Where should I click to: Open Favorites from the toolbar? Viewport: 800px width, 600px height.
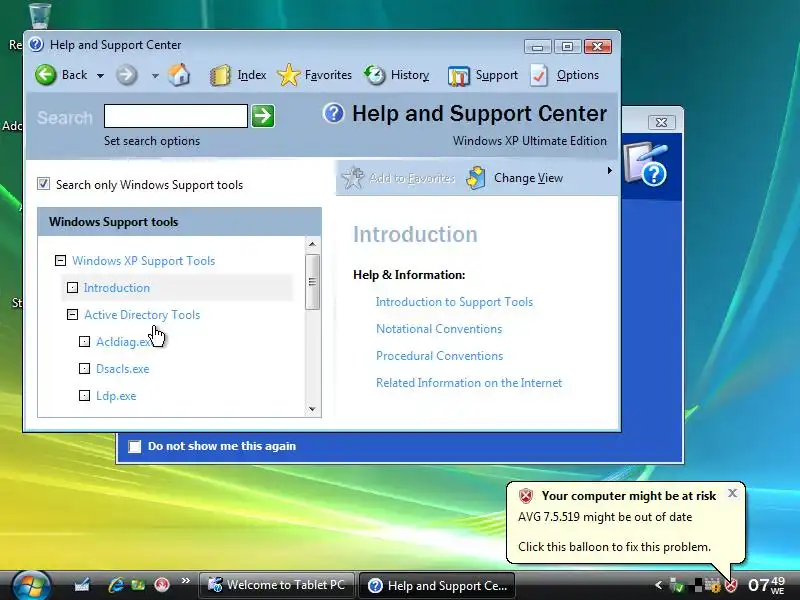click(314, 75)
